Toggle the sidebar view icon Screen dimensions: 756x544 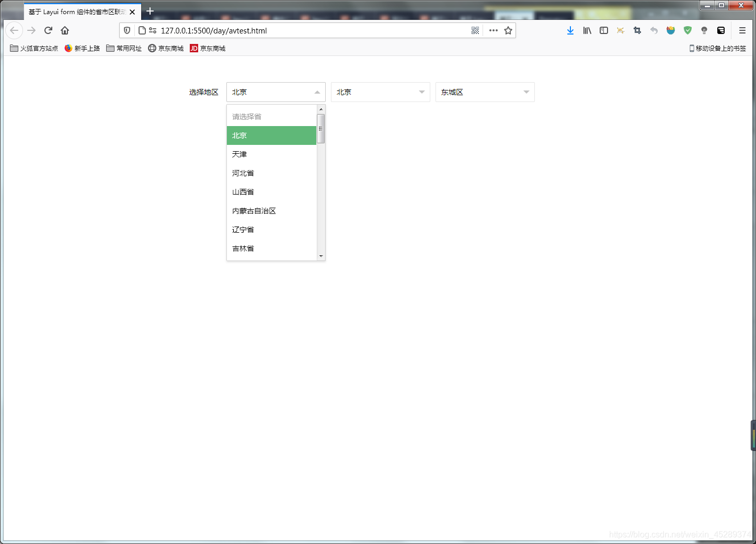point(603,30)
